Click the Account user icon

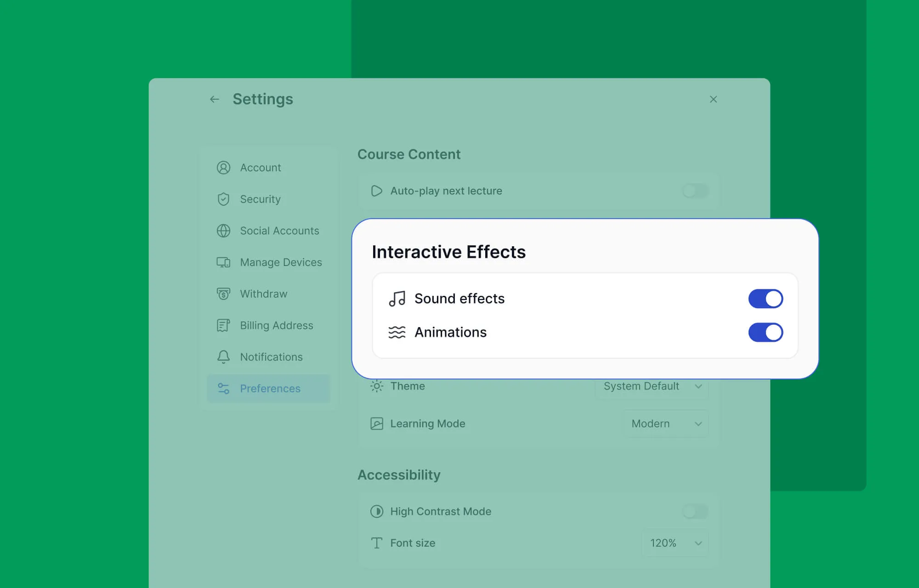pos(223,168)
